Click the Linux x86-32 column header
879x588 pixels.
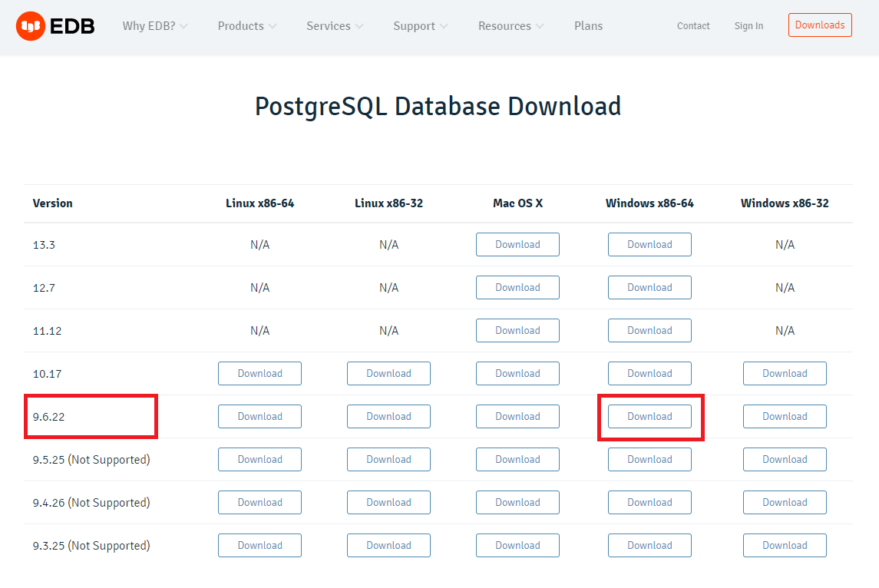pyautogui.click(x=388, y=203)
